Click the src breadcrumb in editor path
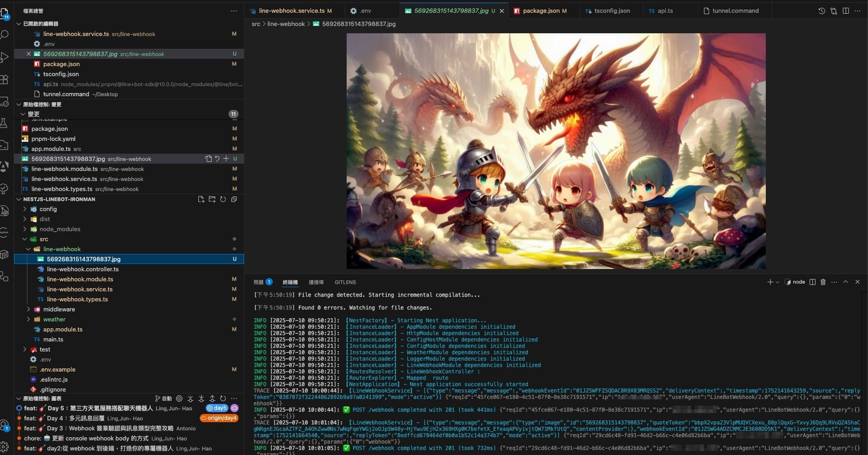868x455 pixels. point(256,24)
